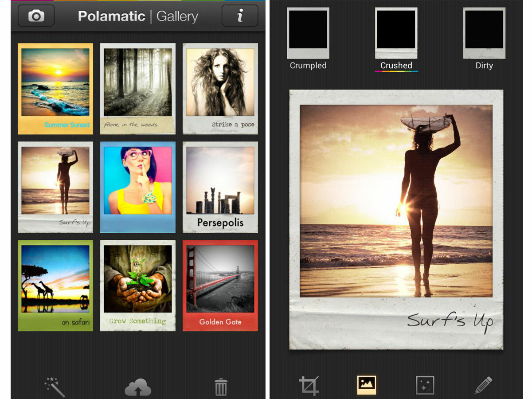Viewport: 532px width, 399px height.
Task: Select the sparkle effects icon
Action: click(425, 385)
